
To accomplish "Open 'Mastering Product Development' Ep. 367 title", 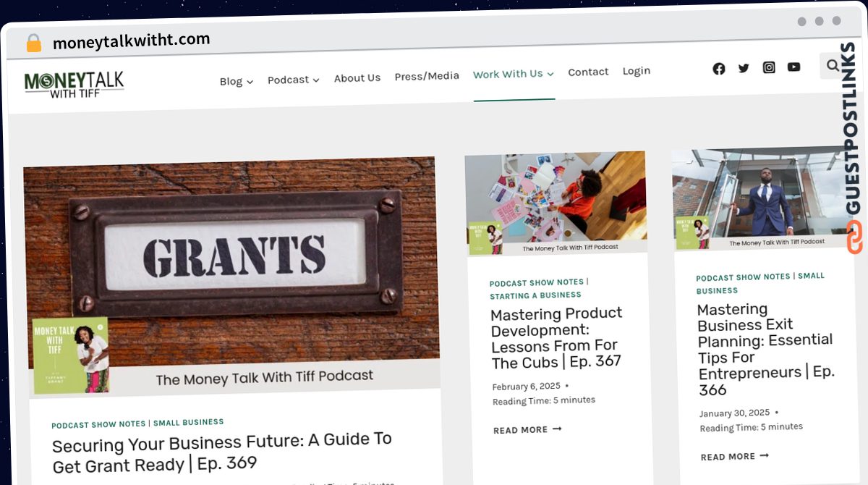I will tap(556, 337).
